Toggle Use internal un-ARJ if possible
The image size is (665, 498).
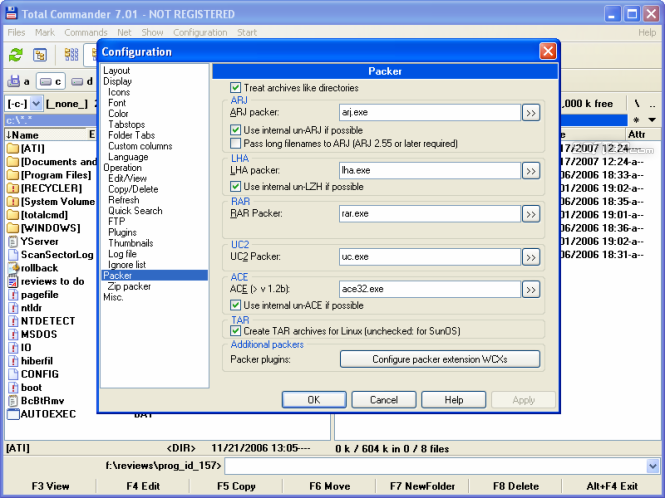point(235,130)
